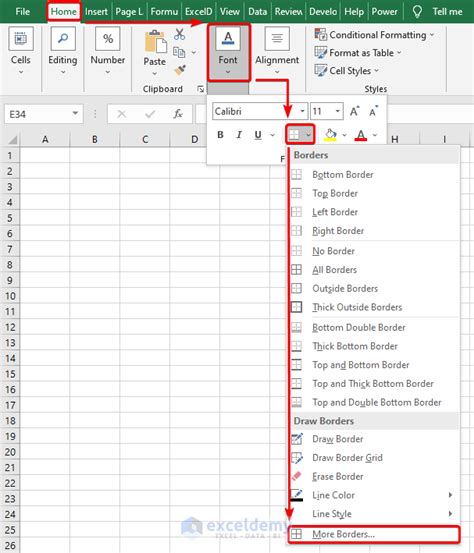Open the Borders dropdown arrow
Viewport: 474px width, 553px height.
pos(308,134)
